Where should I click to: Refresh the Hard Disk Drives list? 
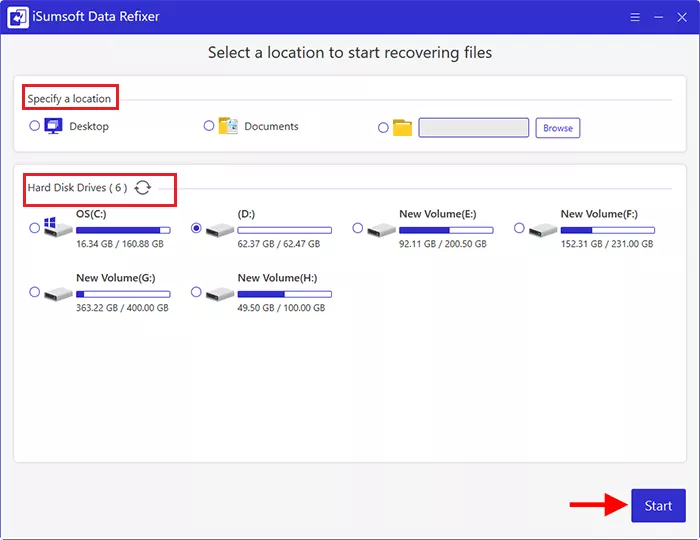[x=143, y=188]
